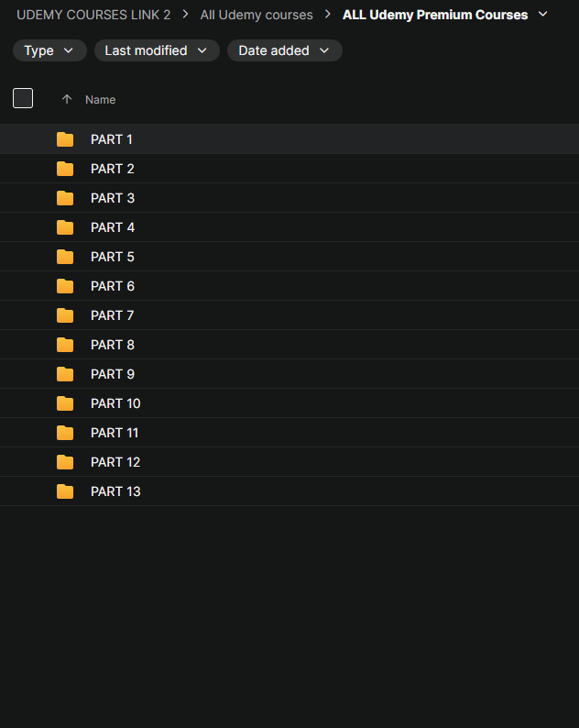Sort by the Name column header
The image size is (579, 728).
[x=100, y=99]
